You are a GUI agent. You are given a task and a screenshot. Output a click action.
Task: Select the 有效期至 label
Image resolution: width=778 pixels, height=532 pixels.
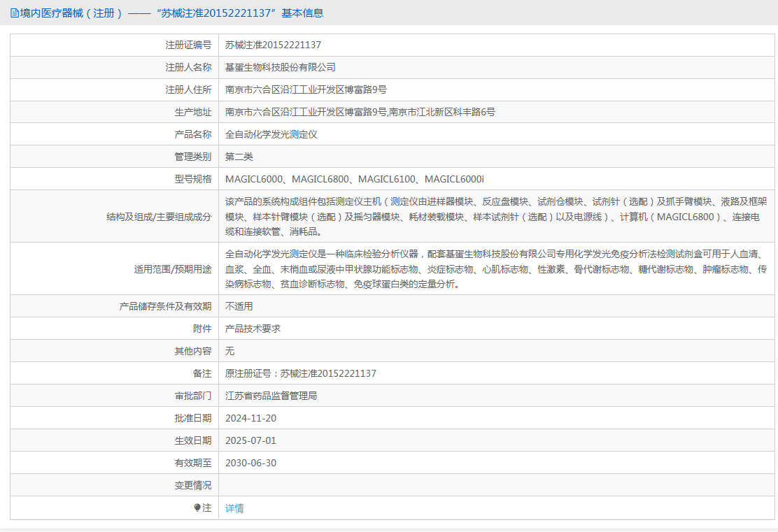[x=193, y=463]
